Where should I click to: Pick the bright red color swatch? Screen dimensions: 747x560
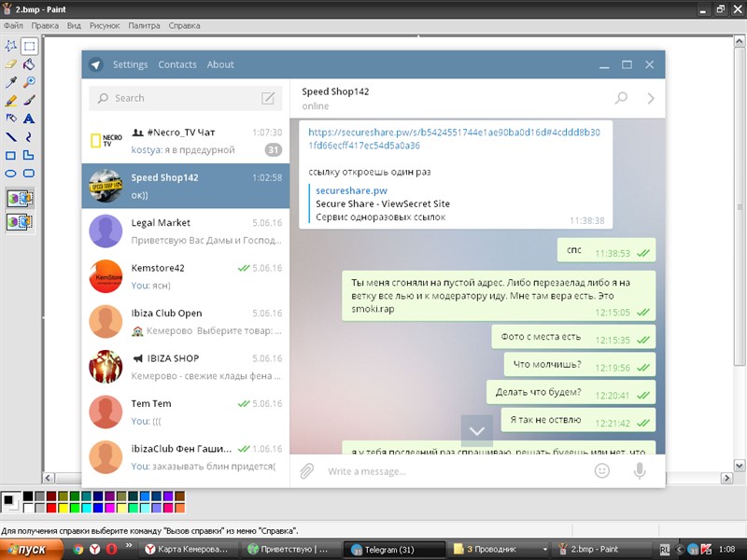(x=51, y=508)
